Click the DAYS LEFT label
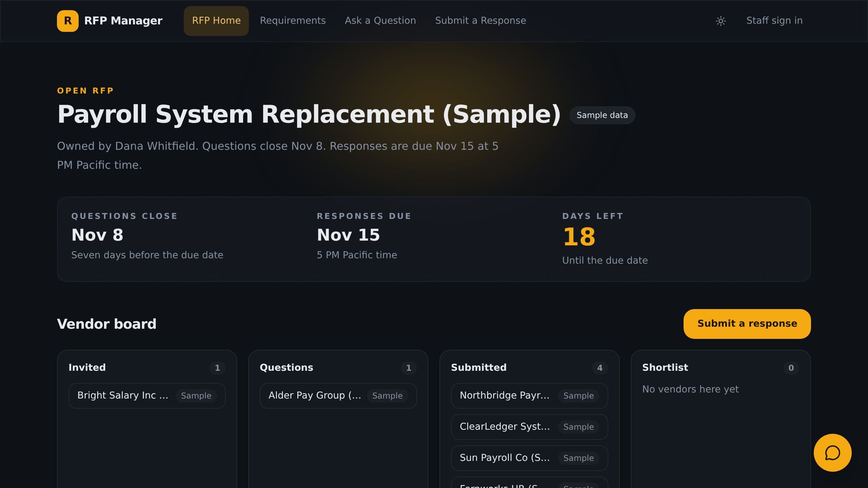 [x=593, y=216]
